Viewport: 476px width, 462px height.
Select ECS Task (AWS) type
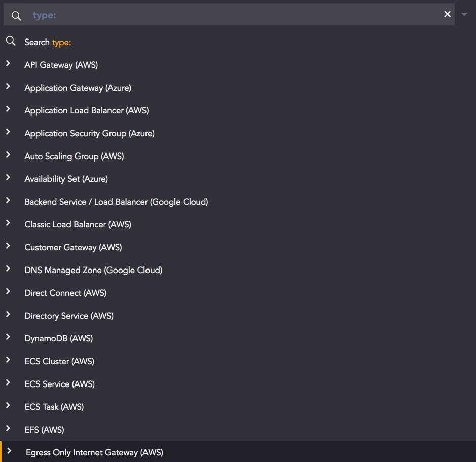pyautogui.click(x=54, y=407)
